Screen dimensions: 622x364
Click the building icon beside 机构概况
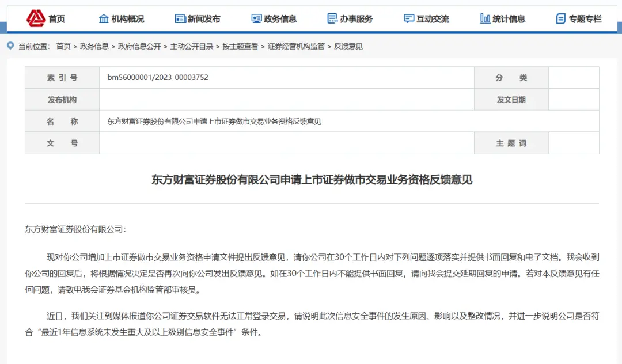click(x=104, y=18)
